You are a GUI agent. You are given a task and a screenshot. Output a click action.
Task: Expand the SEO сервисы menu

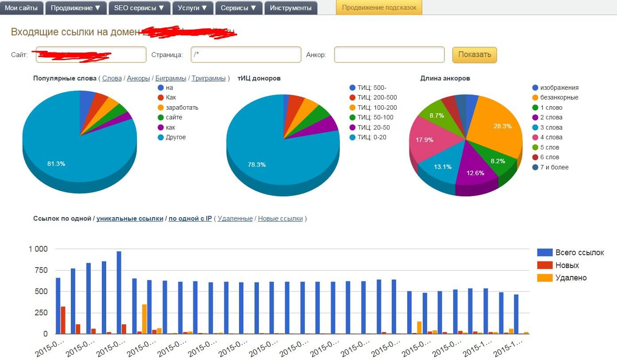139,8
